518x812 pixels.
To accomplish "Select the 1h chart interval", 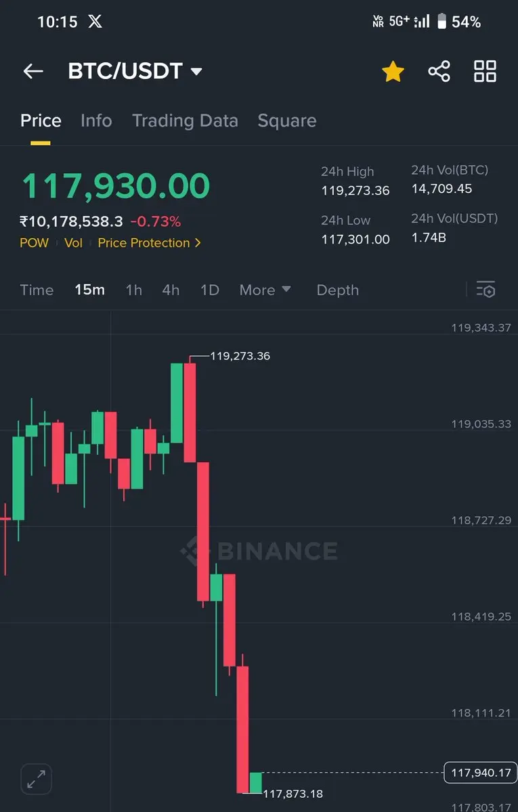I will 133,290.
